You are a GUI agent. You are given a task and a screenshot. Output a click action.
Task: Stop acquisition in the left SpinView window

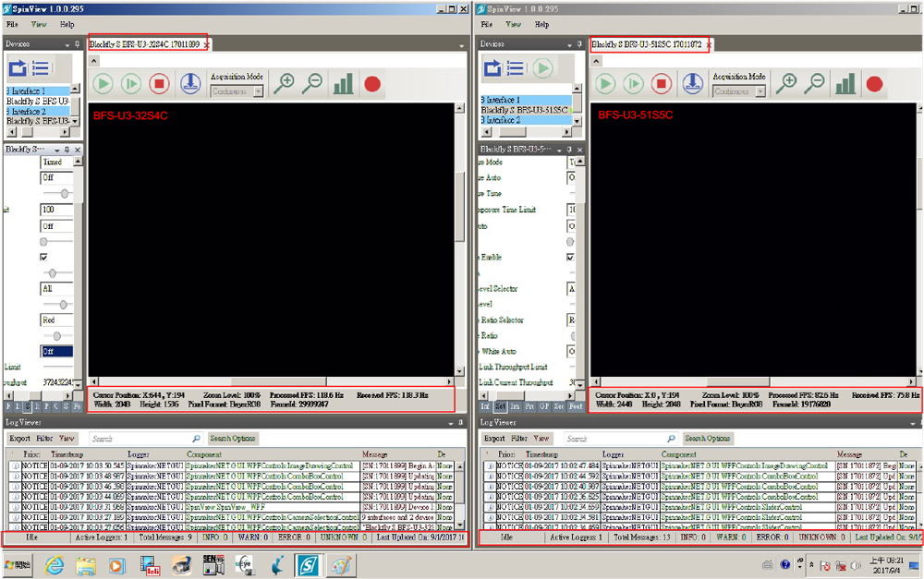pyautogui.click(x=159, y=84)
